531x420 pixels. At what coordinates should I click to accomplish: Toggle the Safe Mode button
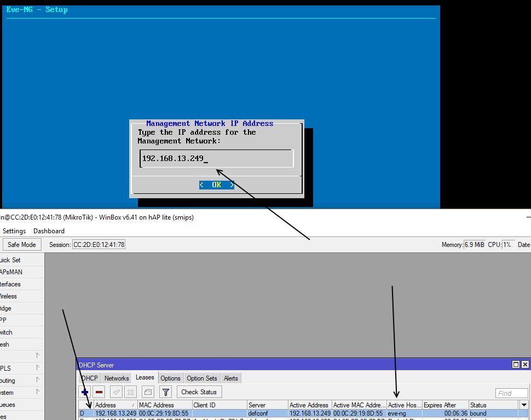pos(22,245)
